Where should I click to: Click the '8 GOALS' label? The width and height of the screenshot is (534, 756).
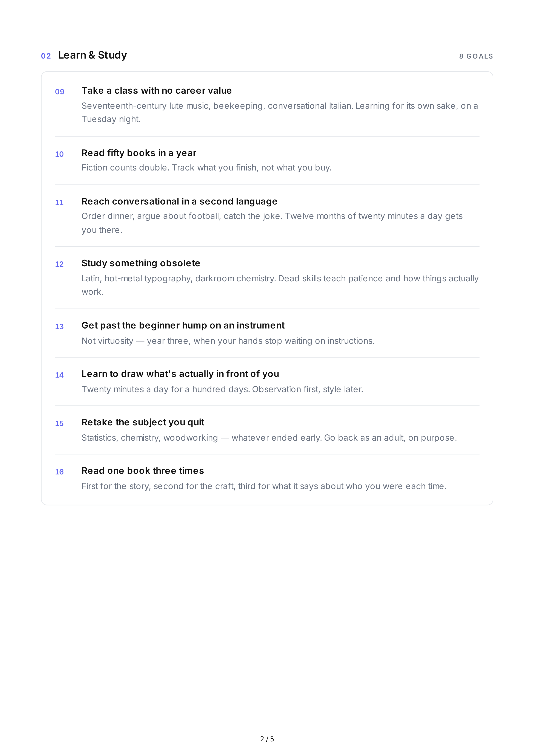(476, 56)
